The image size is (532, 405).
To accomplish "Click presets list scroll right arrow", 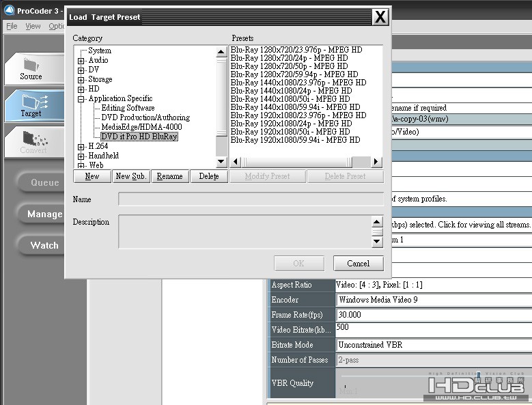I will (x=376, y=162).
